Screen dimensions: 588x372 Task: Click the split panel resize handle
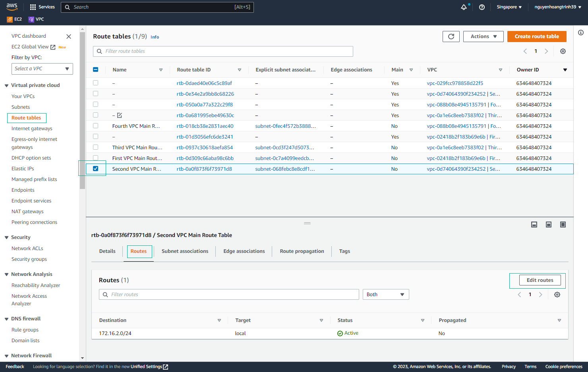[307, 223]
